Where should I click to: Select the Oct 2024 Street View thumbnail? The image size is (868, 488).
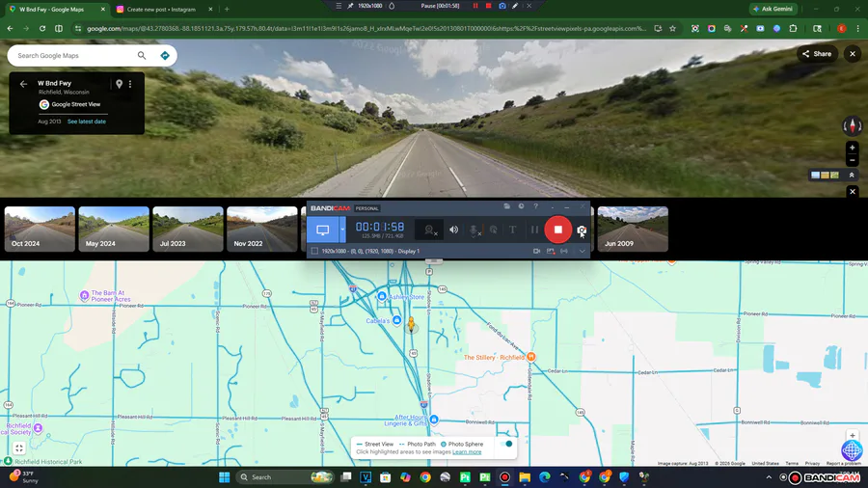[x=40, y=230]
